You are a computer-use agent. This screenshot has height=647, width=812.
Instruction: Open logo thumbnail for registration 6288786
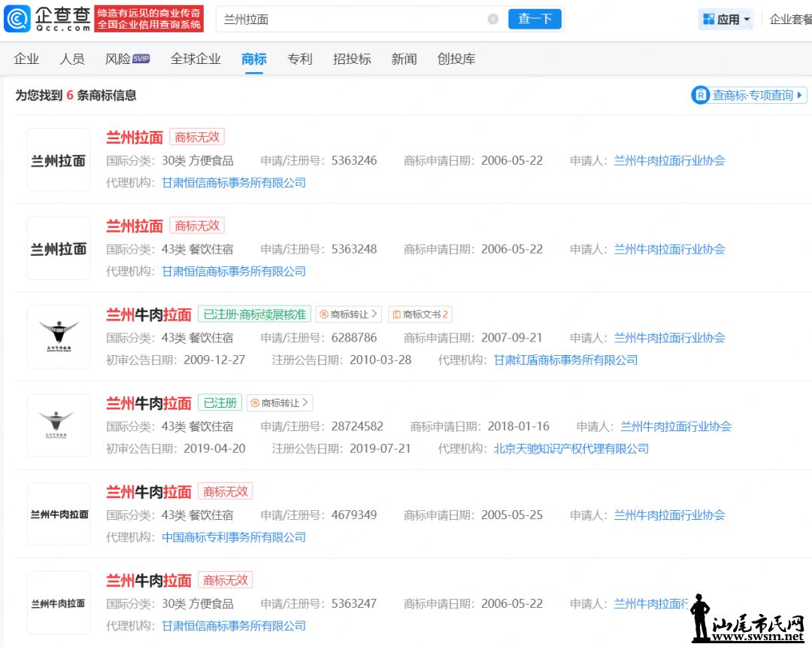(x=59, y=337)
